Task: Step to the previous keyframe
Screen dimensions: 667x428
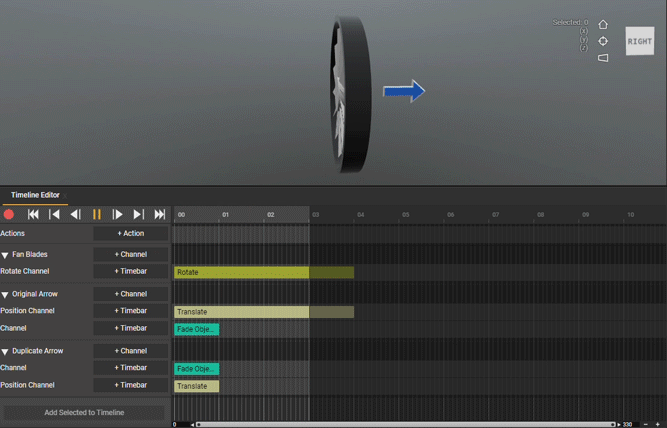Action: pos(54,214)
